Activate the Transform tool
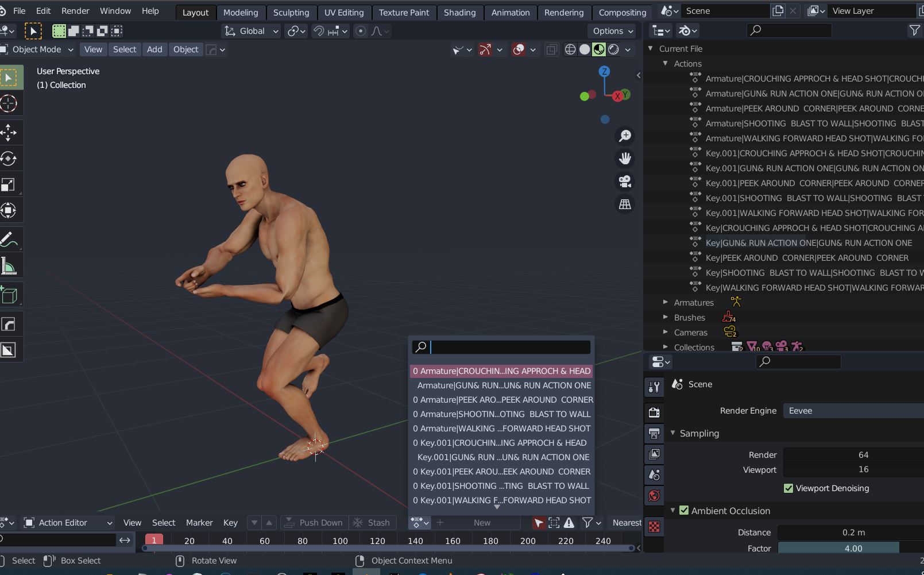 pos(9,210)
